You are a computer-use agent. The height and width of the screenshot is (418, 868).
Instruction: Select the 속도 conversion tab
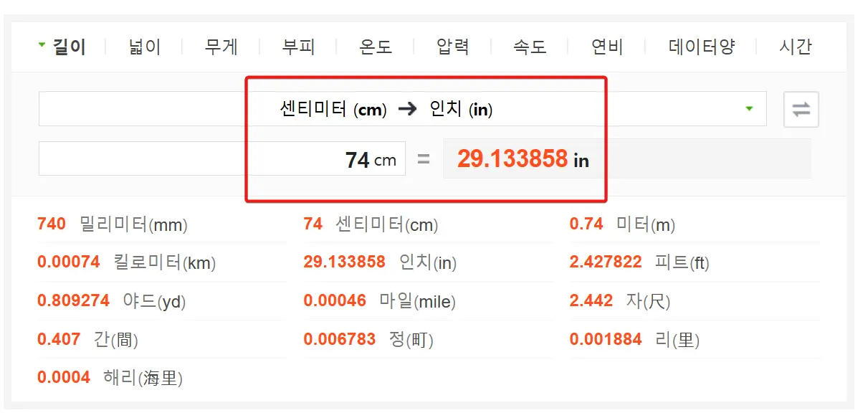tap(529, 46)
